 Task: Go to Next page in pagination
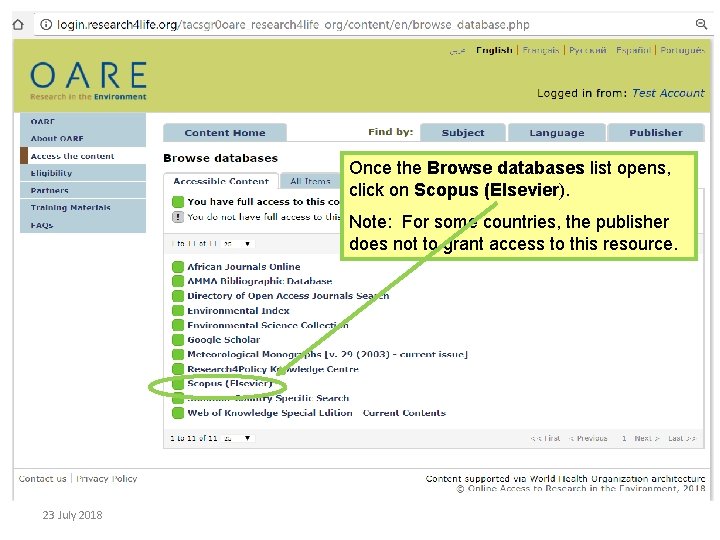point(647,439)
